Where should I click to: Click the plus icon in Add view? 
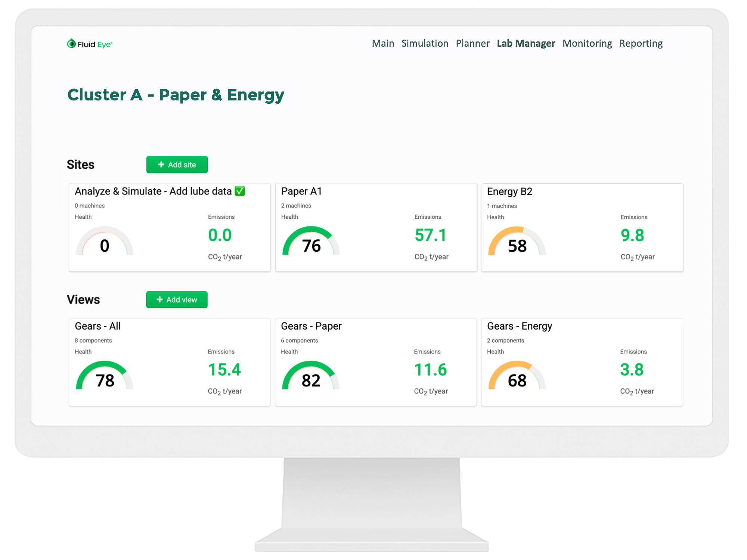pos(159,300)
